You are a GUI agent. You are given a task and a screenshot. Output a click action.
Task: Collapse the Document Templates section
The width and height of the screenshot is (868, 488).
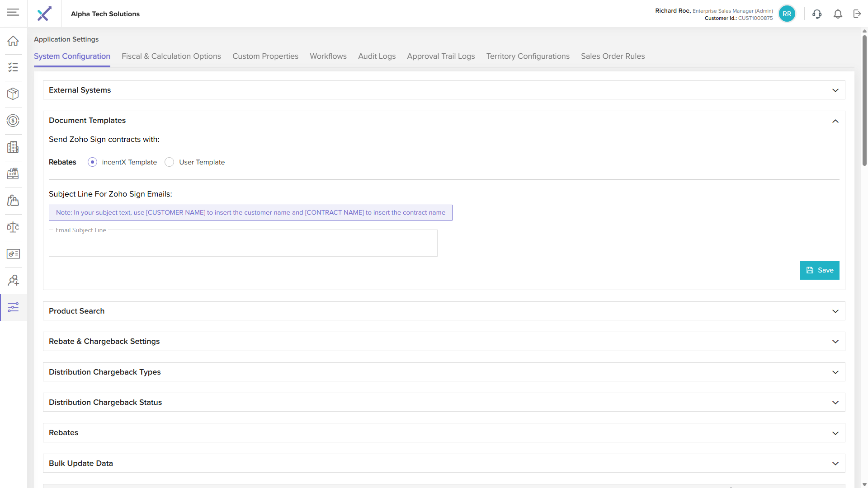coord(835,121)
